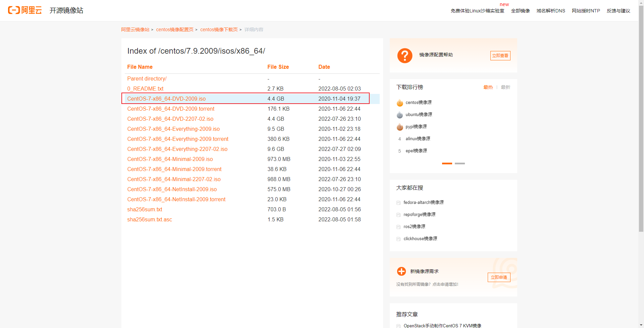Viewport: 644px width, 328px height.
Task: Click the 立即查看 help button
Action: coord(500,56)
